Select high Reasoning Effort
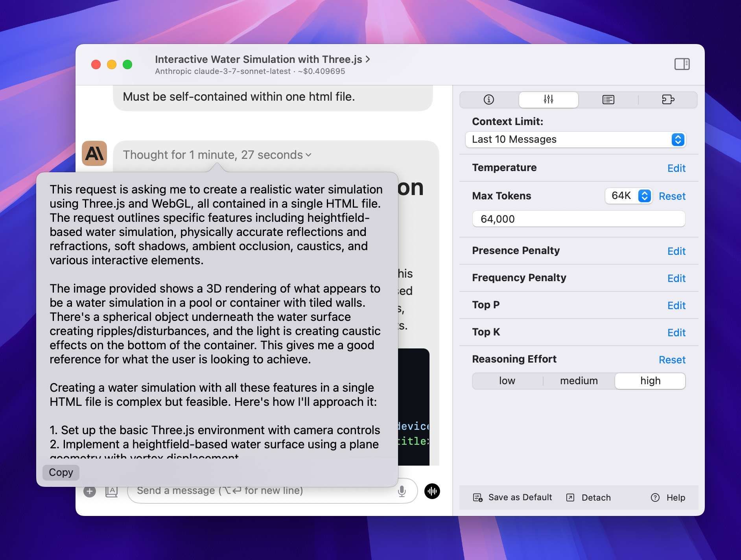Screen dimensions: 741x560 tap(650, 381)
